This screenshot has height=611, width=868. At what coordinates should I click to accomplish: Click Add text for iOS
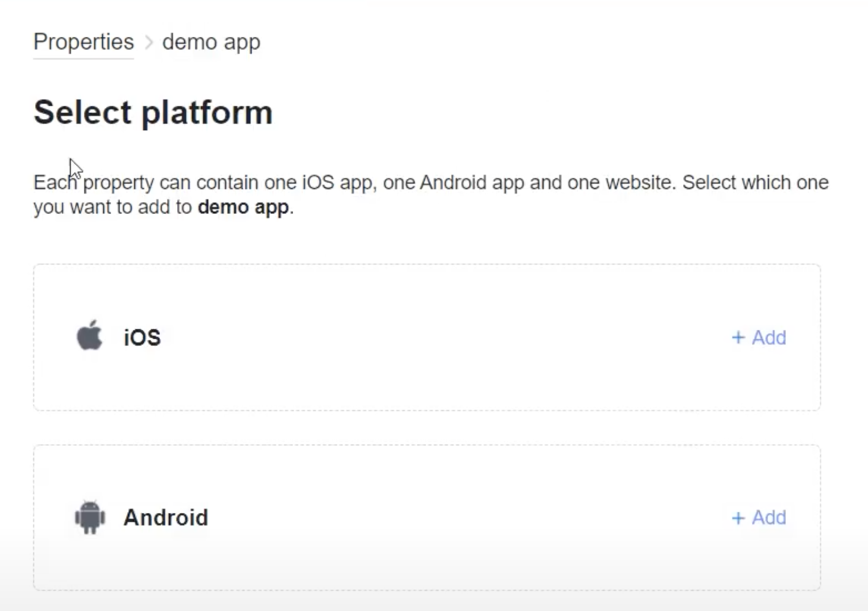pos(769,338)
